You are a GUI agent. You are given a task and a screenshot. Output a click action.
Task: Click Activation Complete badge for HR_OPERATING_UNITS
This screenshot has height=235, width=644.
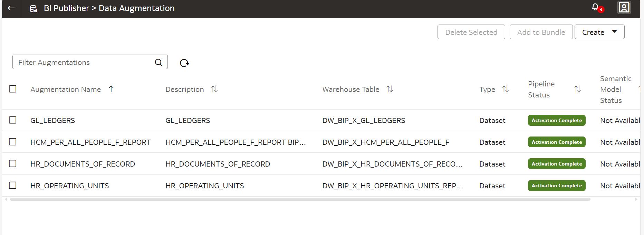coord(557,186)
